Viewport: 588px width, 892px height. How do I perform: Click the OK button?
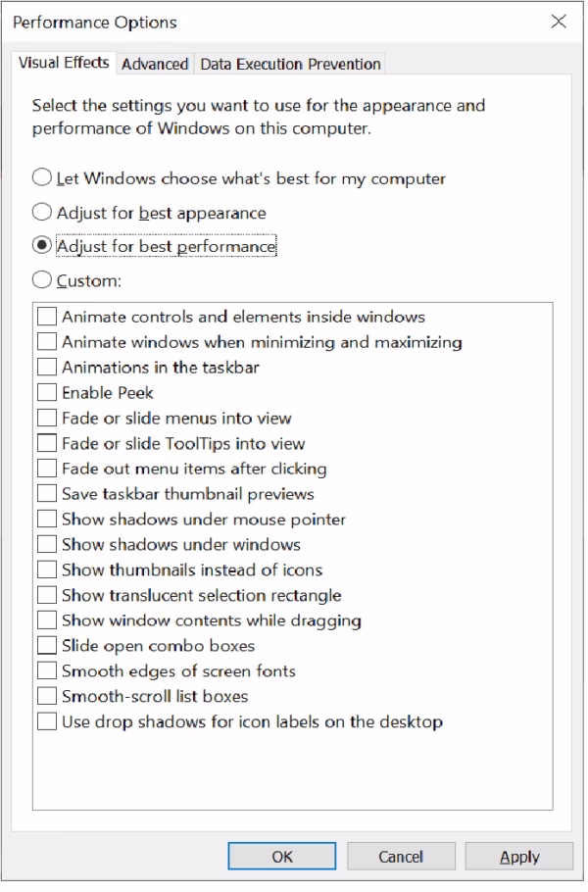click(x=282, y=857)
